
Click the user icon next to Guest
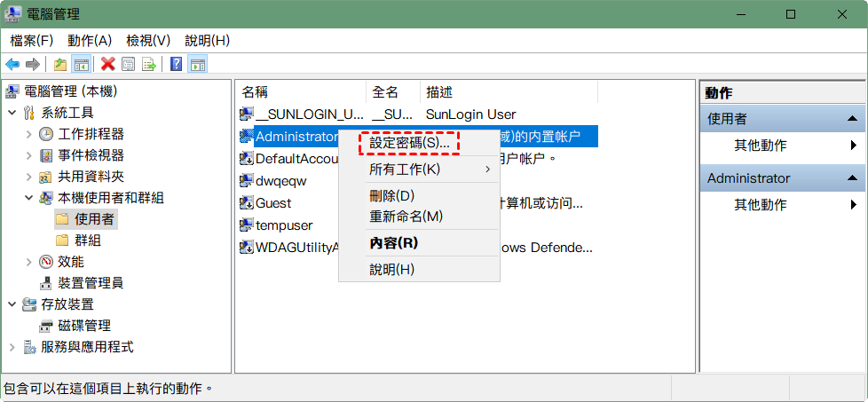pos(247,203)
